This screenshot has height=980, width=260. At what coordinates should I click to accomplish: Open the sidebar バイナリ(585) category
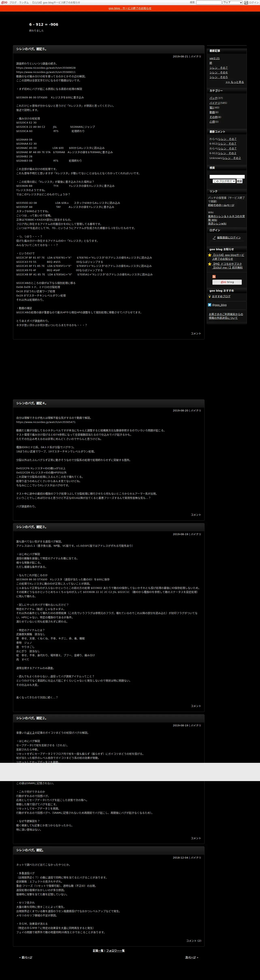[x=215, y=103]
